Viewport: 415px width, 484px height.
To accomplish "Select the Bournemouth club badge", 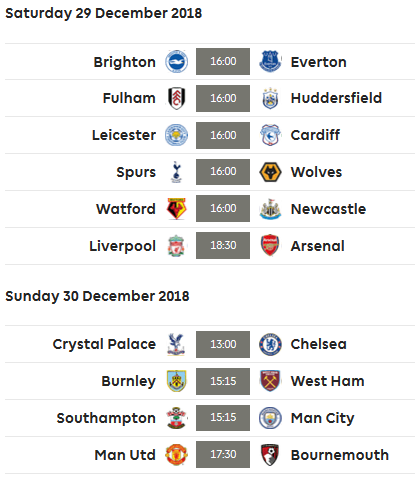I will (x=270, y=455).
